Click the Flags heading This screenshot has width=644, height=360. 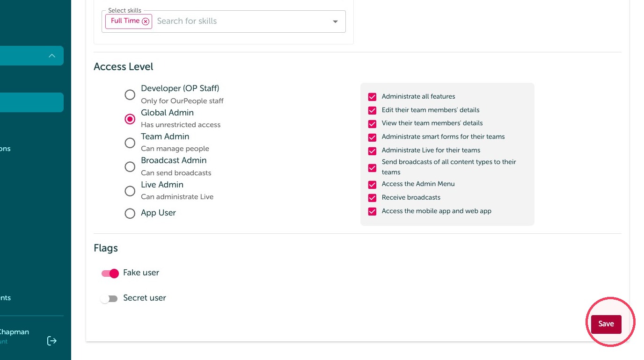tap(106, 248)
